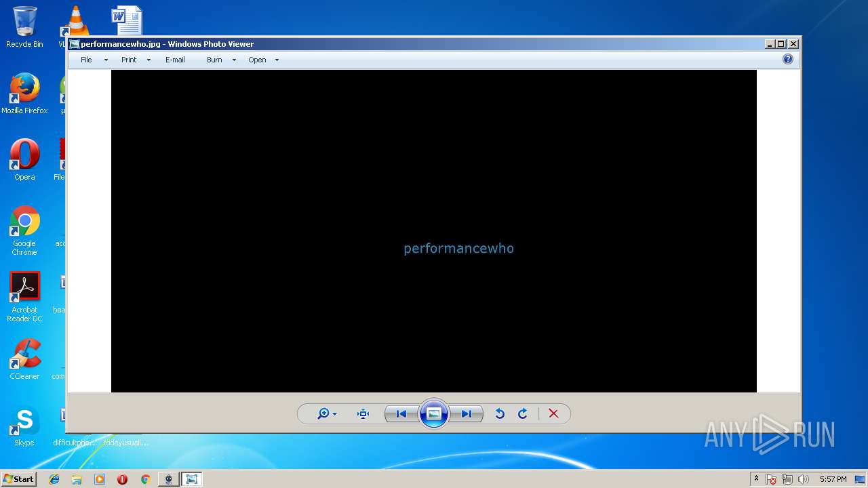
Task: Click the Fit to window (actual size) icon
Action: click(x=363, y=413)
